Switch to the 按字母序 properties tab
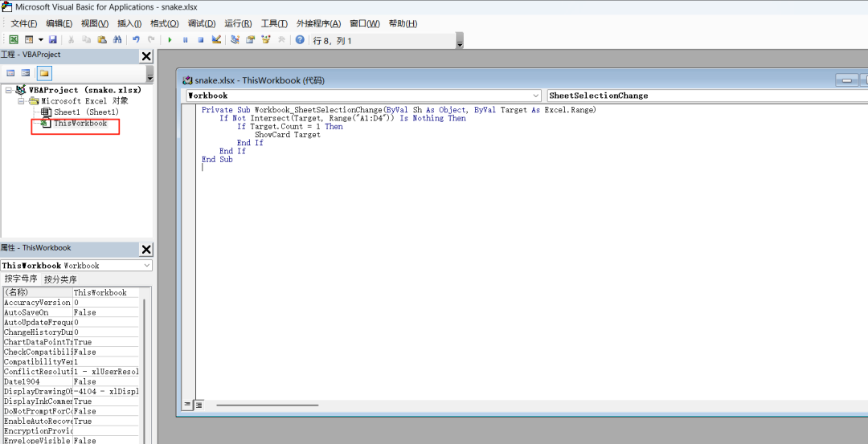 coord(21,279)
